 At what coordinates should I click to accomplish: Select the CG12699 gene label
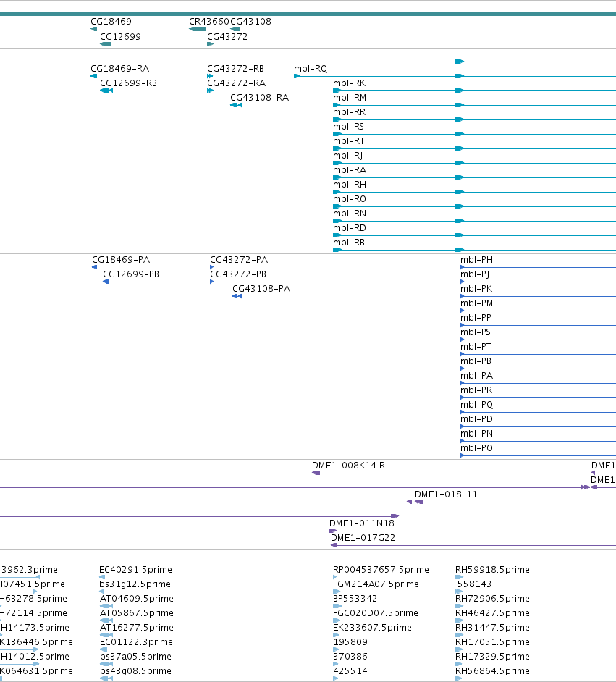[120, 36]
